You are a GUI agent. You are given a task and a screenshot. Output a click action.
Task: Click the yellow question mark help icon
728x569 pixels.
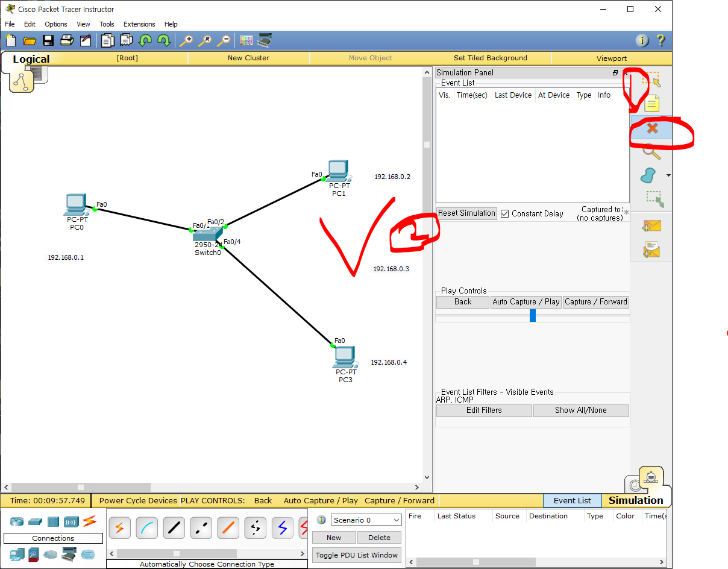tap(661, 40)
